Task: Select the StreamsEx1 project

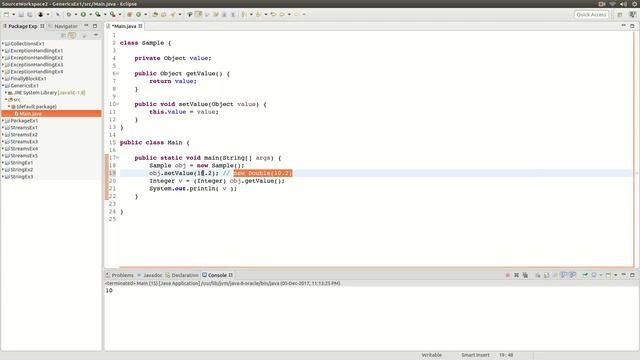Action: click(24, 128)
